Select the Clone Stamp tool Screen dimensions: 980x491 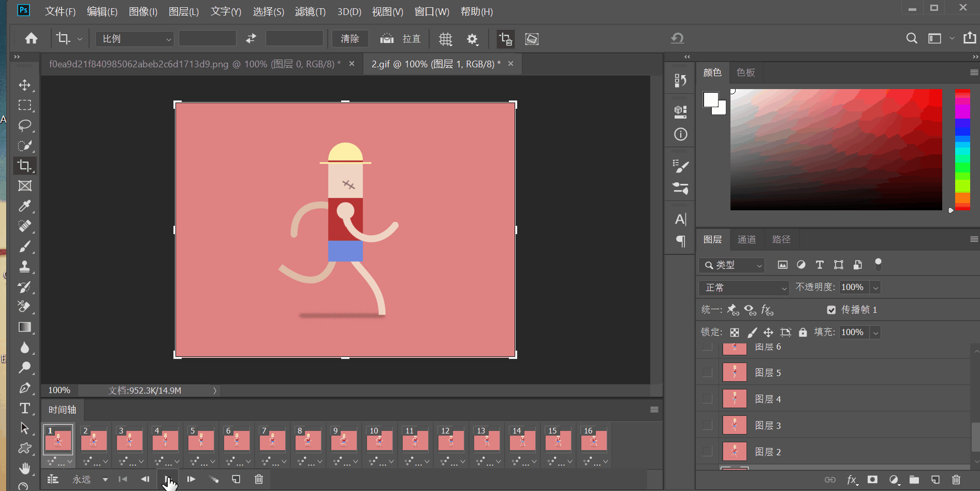tap(24, 267)
